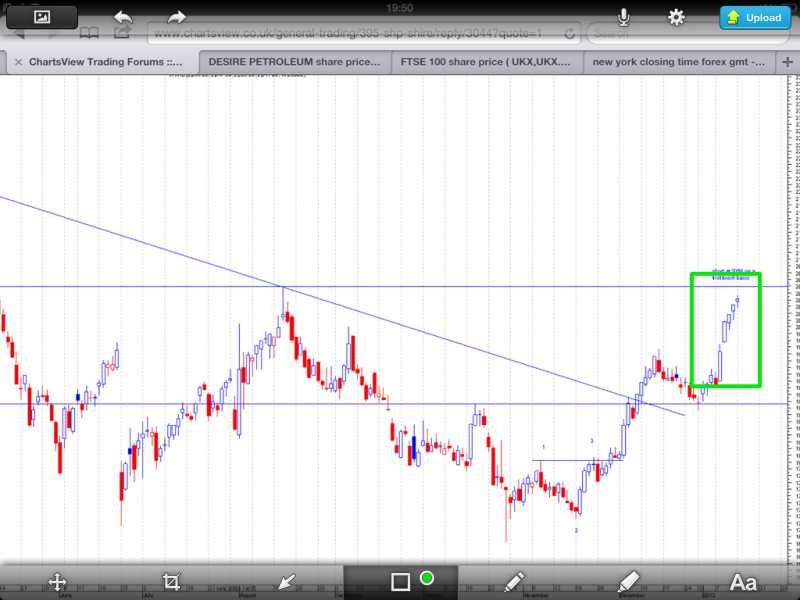The image size is (800, 600).
Task: Switch to FTSE 100 share price tab
Action: coord(485,61)
